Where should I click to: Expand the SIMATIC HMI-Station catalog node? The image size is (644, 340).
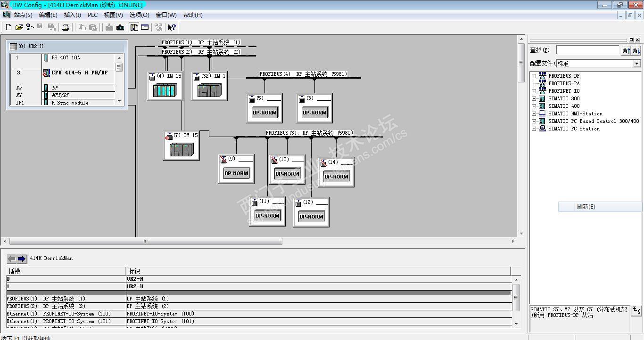point(534,113)
